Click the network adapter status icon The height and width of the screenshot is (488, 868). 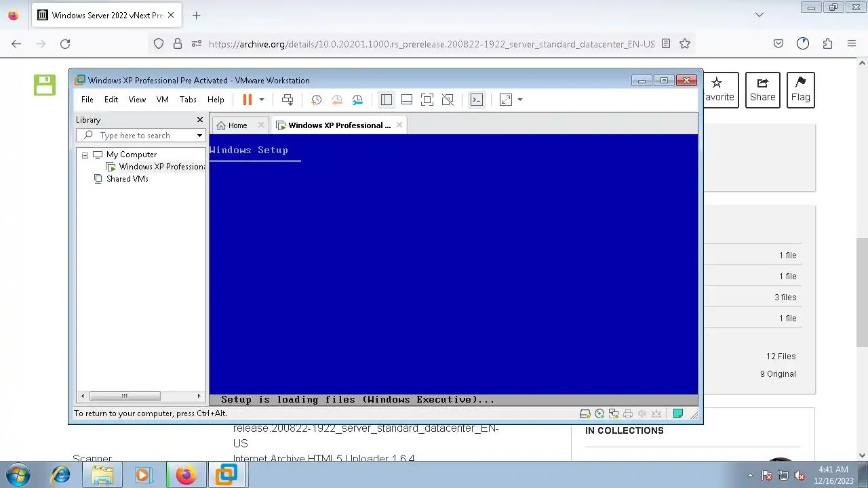pos(614,413)
